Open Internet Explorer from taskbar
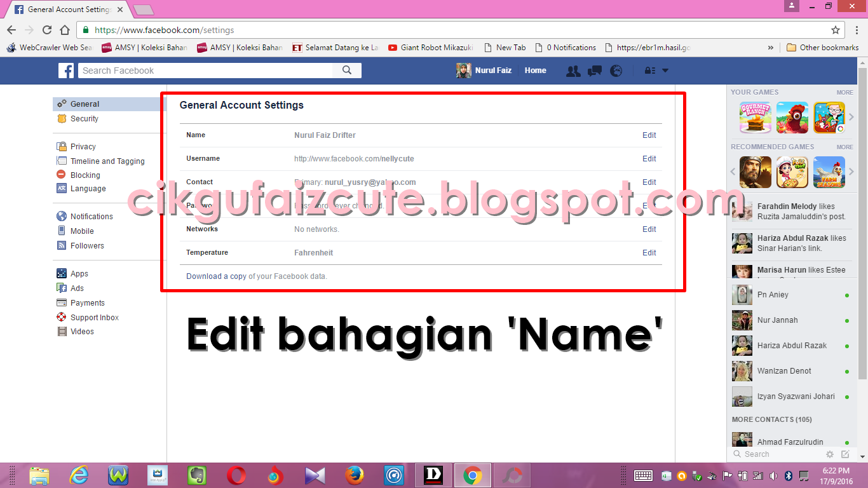Viewport: 868px width, 488px height. pyautogui.click(x=79, y=475)
